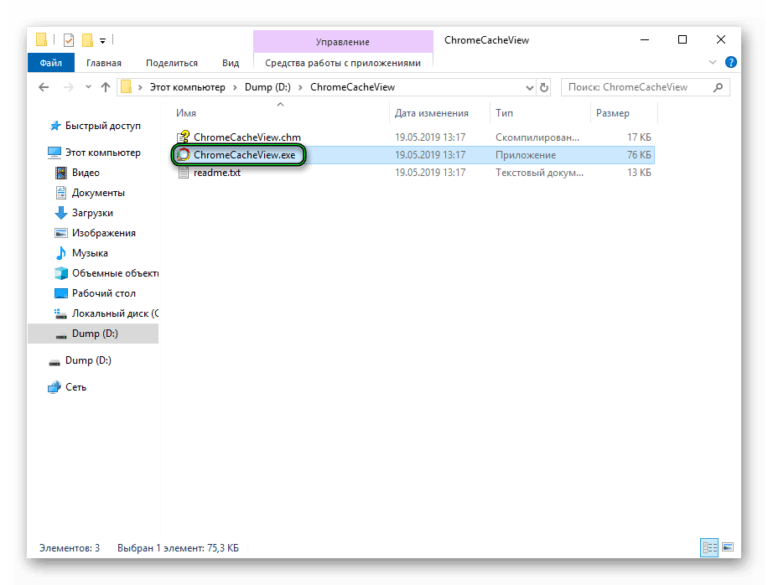
Task: Open the Поделиться ribbon tab
Action: (x=172, y=63)
